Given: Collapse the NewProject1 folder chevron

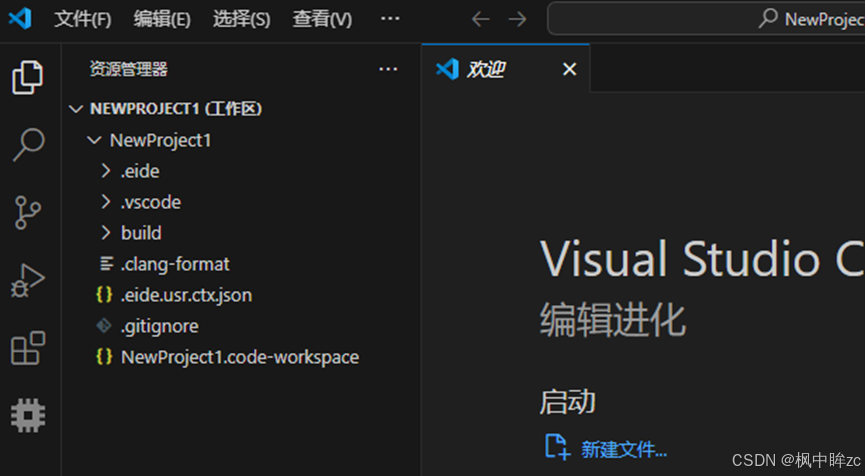Looking at the screenshot, I should coord(94,140).
